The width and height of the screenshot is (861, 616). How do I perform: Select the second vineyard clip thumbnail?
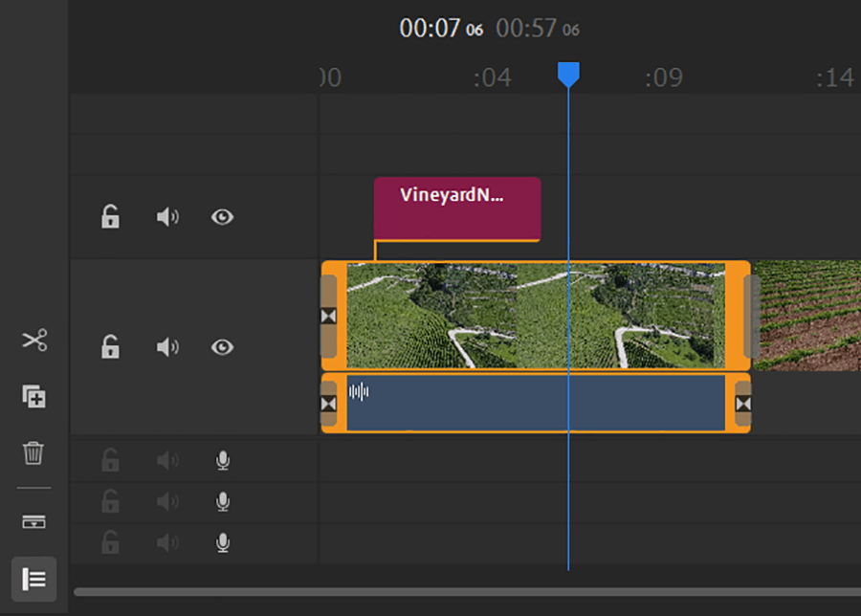(x=806, y=316)
